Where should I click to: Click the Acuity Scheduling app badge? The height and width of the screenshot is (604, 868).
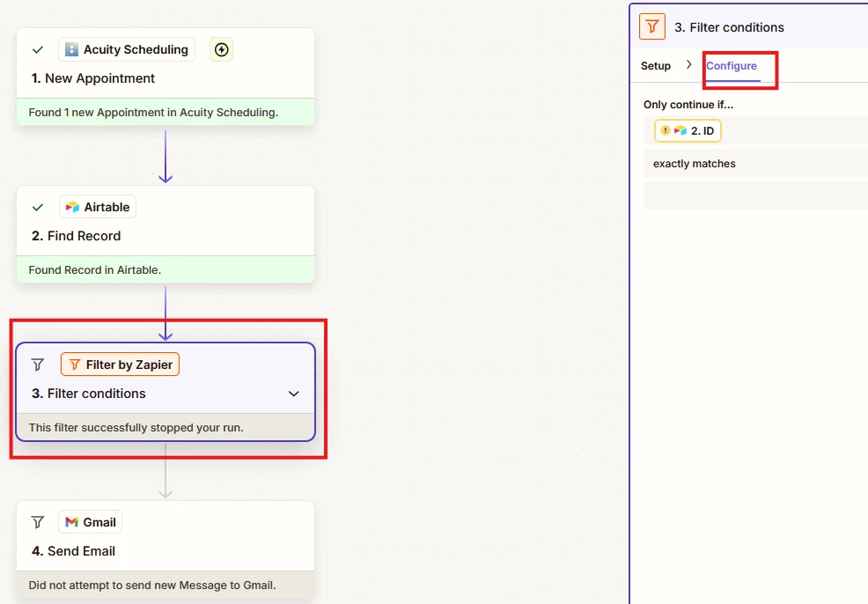pyautogui.click(x=127, y=49)
